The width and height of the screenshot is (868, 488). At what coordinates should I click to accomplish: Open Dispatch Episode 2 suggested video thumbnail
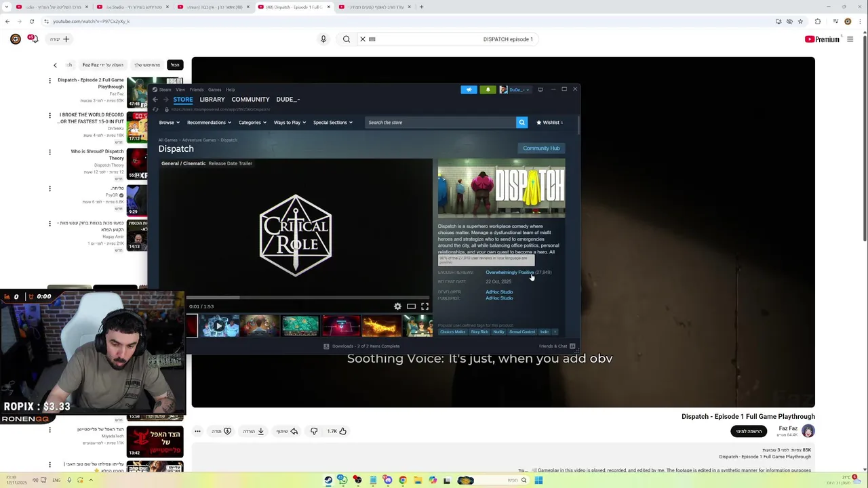(137, 94)
